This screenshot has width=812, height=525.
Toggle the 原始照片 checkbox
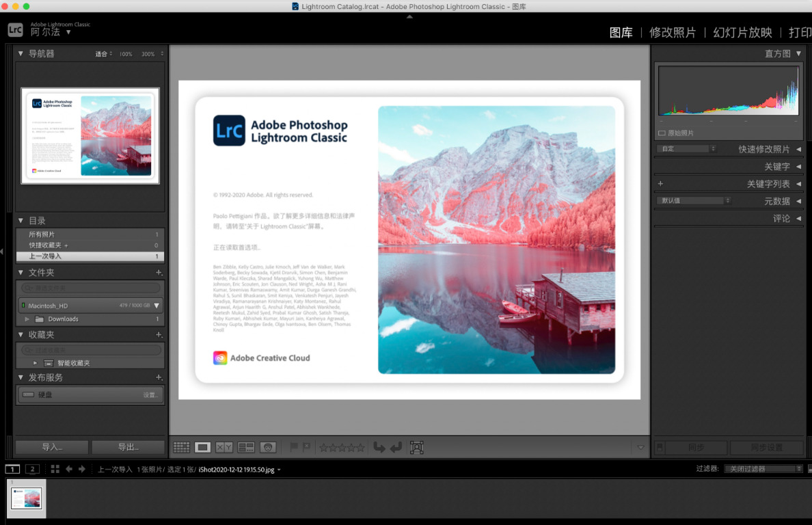(662, 133)
